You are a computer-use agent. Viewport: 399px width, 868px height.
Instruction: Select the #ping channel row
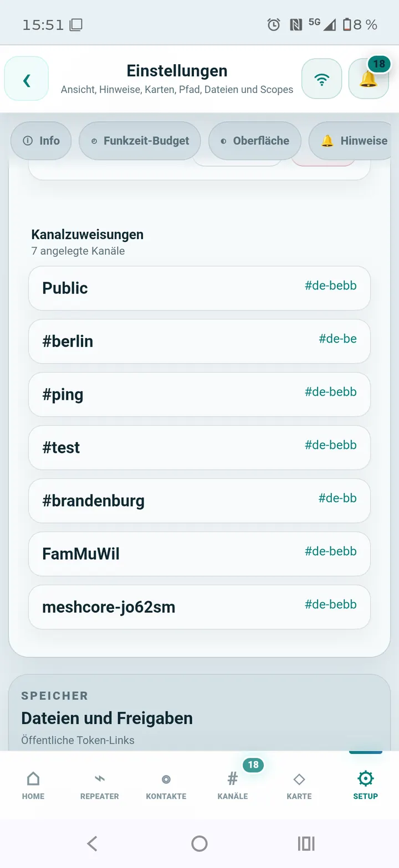pos(199,395)
